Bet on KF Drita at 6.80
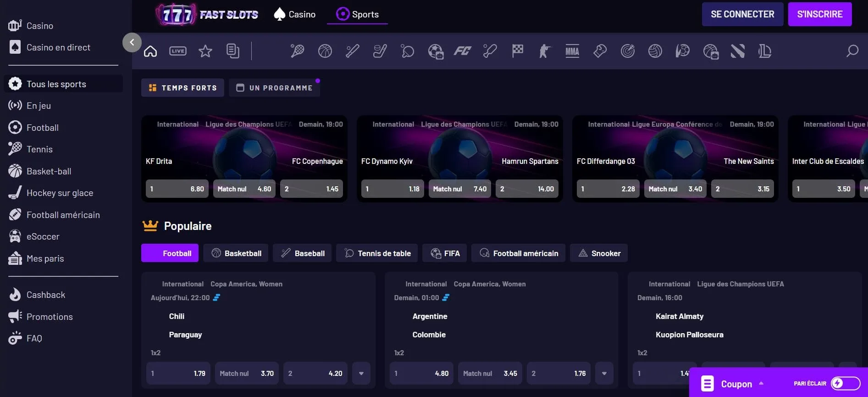868x397 pixels. (177, 189)
